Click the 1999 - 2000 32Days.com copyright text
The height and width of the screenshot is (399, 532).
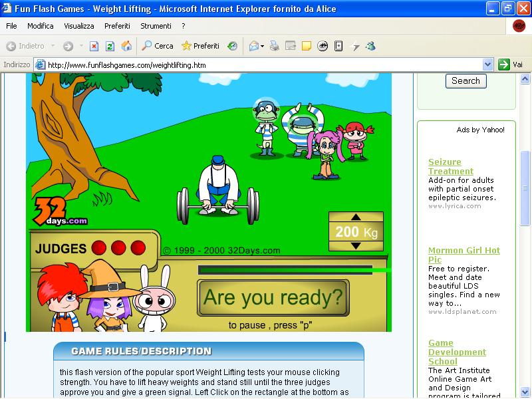click(222, 251)
